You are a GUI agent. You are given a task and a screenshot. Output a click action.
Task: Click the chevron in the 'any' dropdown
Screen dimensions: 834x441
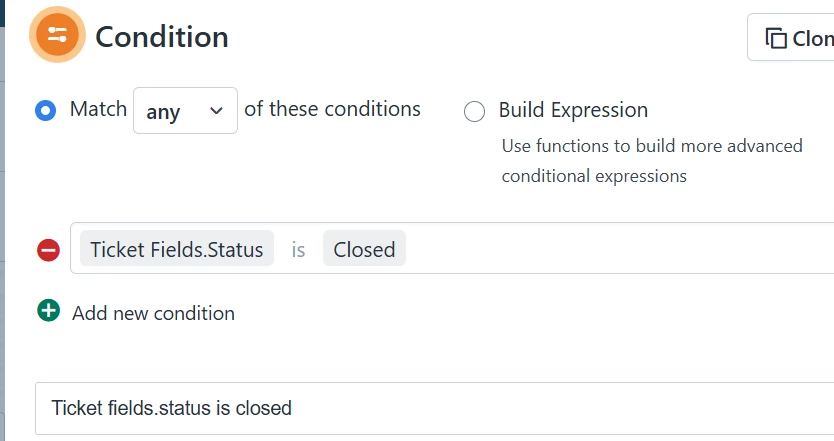(216, 111)
